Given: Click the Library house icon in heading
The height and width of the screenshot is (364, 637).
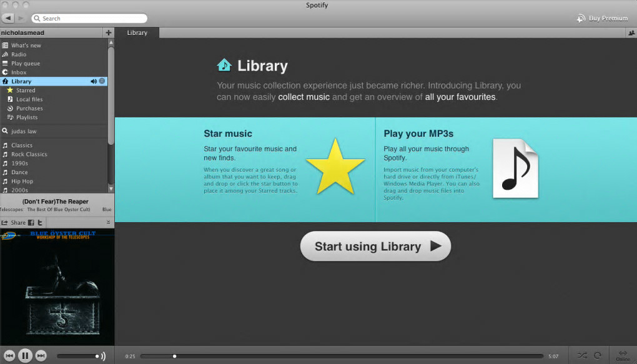Looking at the screenshot, I should pyautogui.click(x=224, y=65).
